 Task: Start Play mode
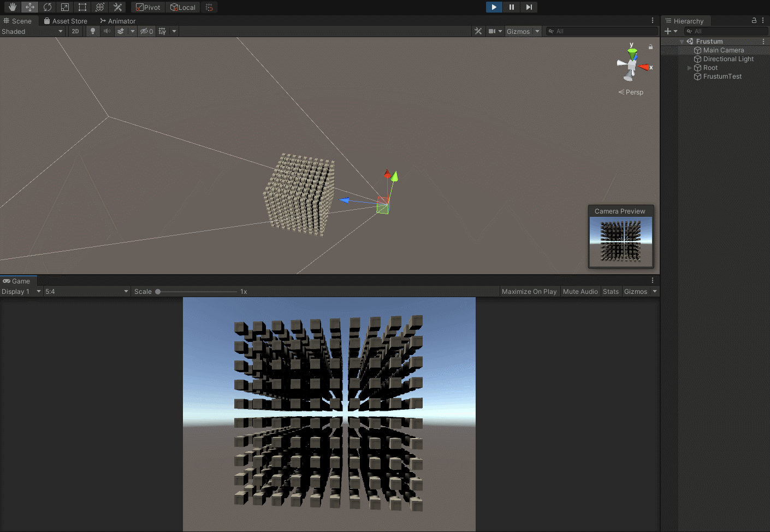pyautogui.click(x=494, y=7)
